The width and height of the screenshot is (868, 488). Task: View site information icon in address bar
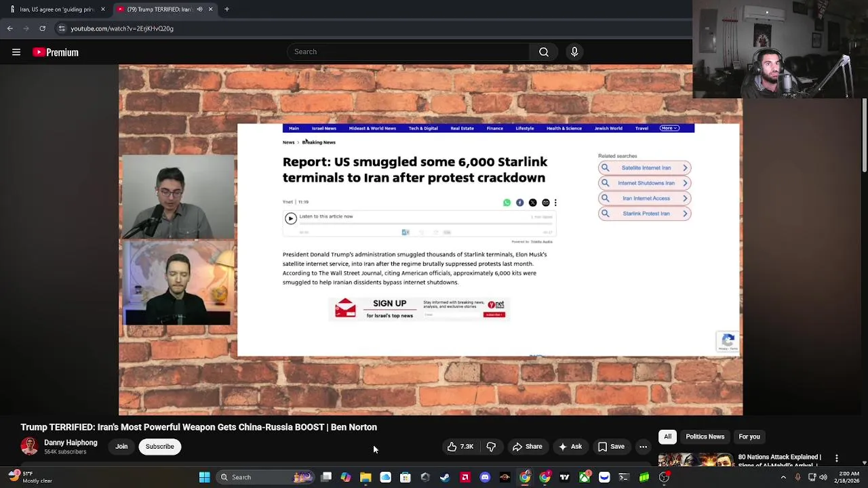[62, 28]
